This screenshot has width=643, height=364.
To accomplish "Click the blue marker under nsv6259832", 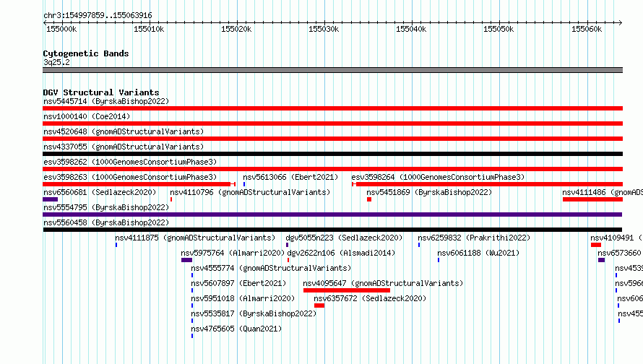I will click(x=419, y=245).
